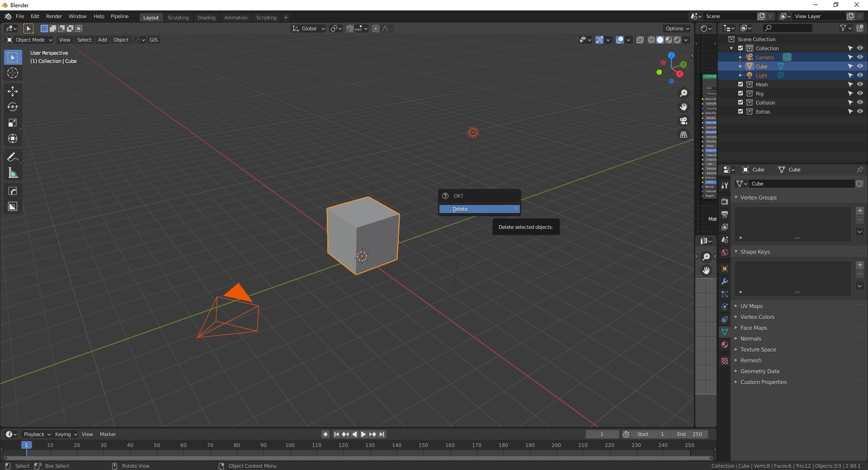
Task: Uncheck the Mesh collection checkbox
Action: coord(741,85)
